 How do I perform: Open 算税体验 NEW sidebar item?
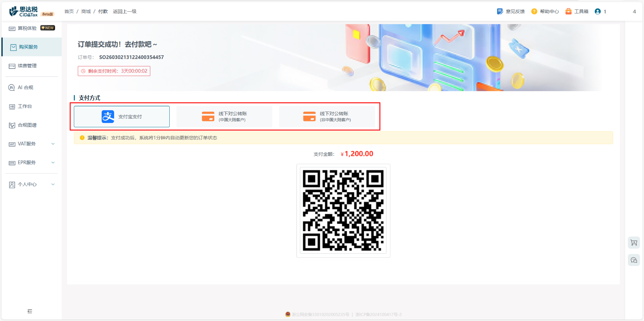click(x=27, y=28)
